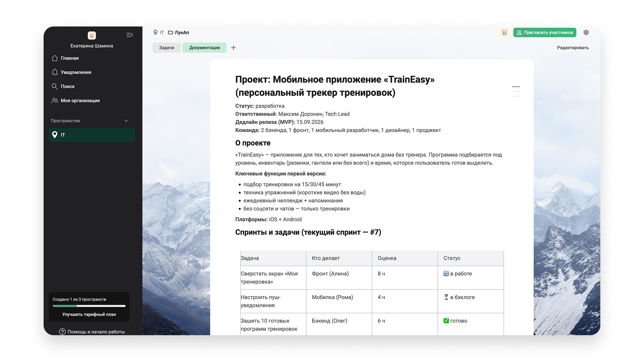The height and width of the screenshot is (362, 644).
Task: Click the 8 ч estimate cell
Action: pyautogui.click(x=405, y=278)
